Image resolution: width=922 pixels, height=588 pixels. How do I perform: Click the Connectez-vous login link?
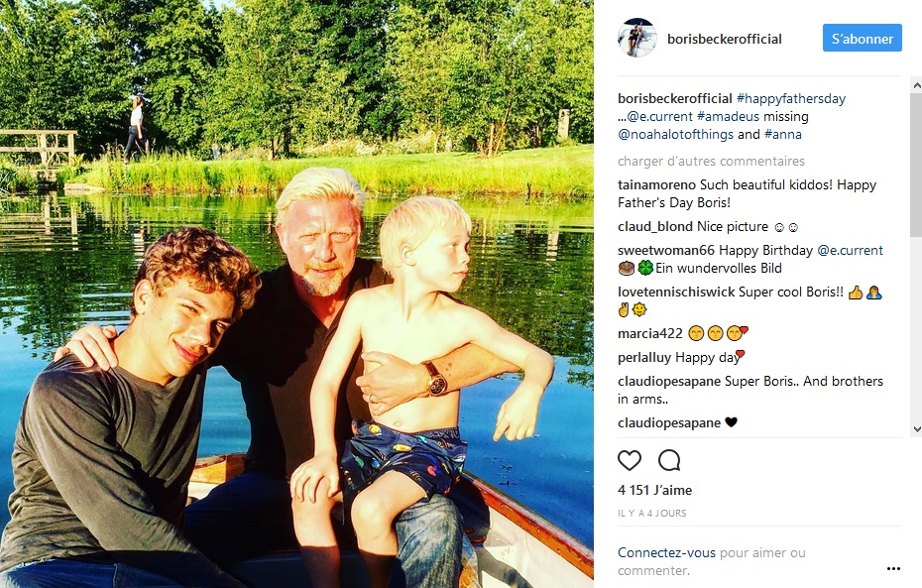pos(666,552)
